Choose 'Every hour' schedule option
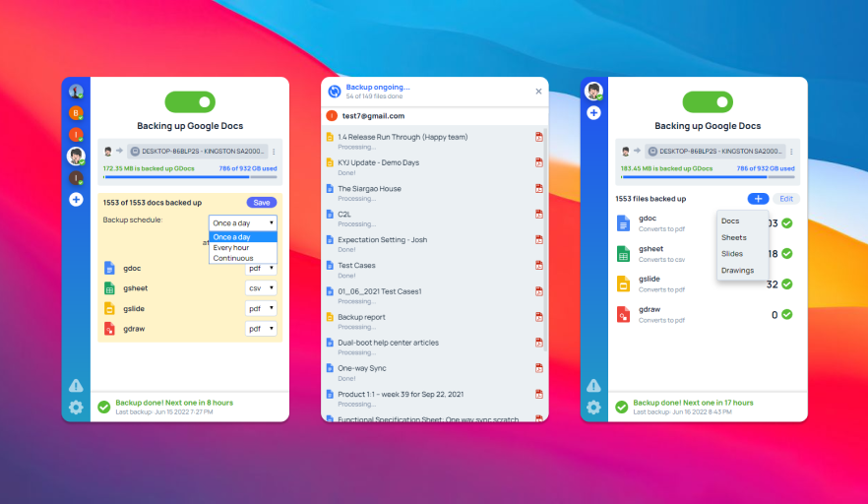868x504 pixels. (x=243, y=247)
